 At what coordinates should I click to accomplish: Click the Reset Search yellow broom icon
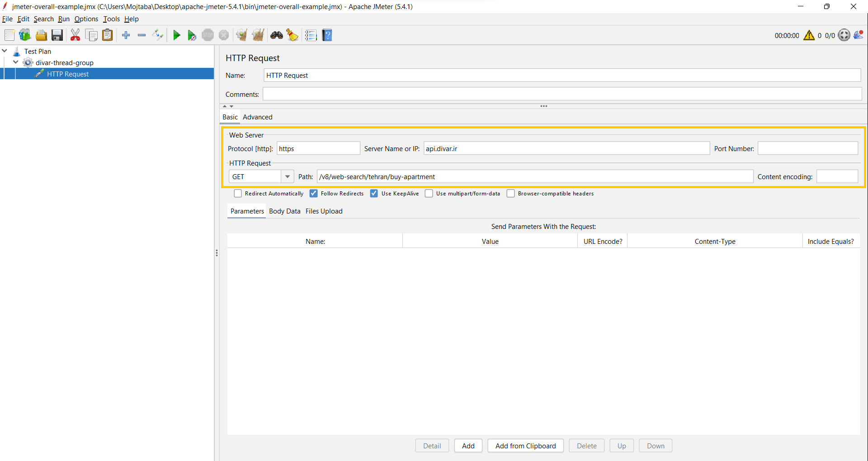pos(292,35)
